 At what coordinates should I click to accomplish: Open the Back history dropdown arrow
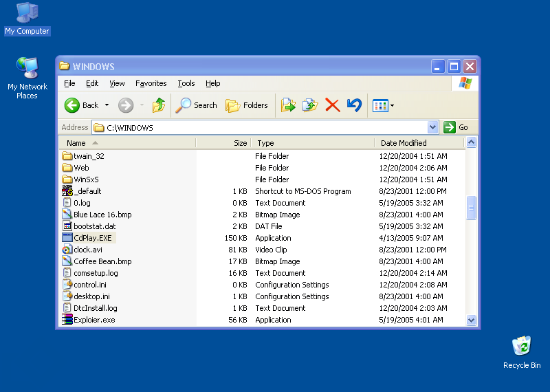pyautogui.click(x=107, y=105)
